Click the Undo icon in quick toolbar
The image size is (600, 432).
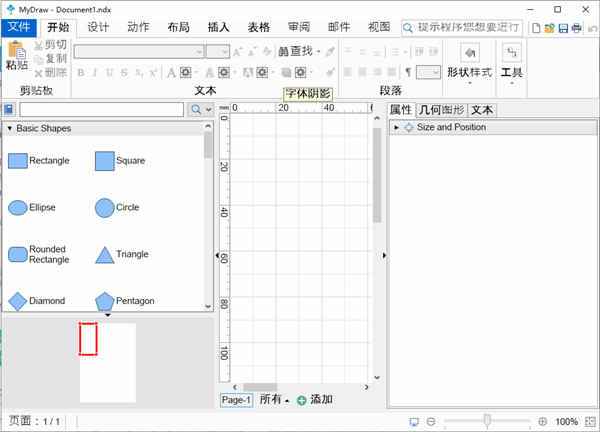pyautogui.click(x=592, y=28)
